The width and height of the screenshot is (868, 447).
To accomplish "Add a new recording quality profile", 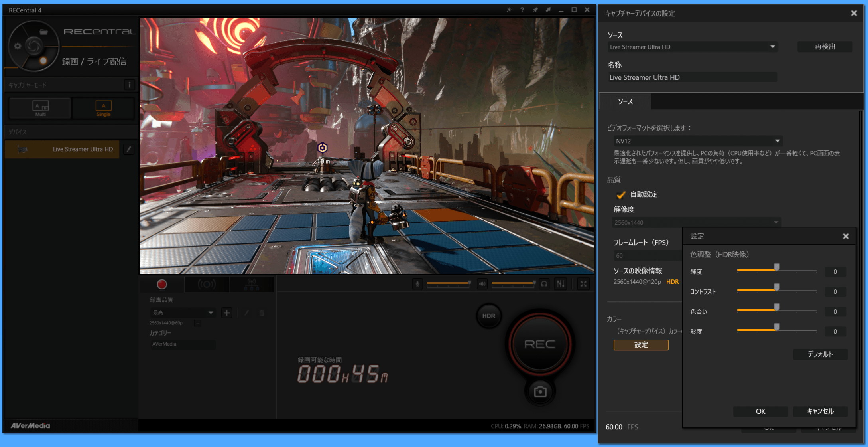I will [x=226, y=313].
